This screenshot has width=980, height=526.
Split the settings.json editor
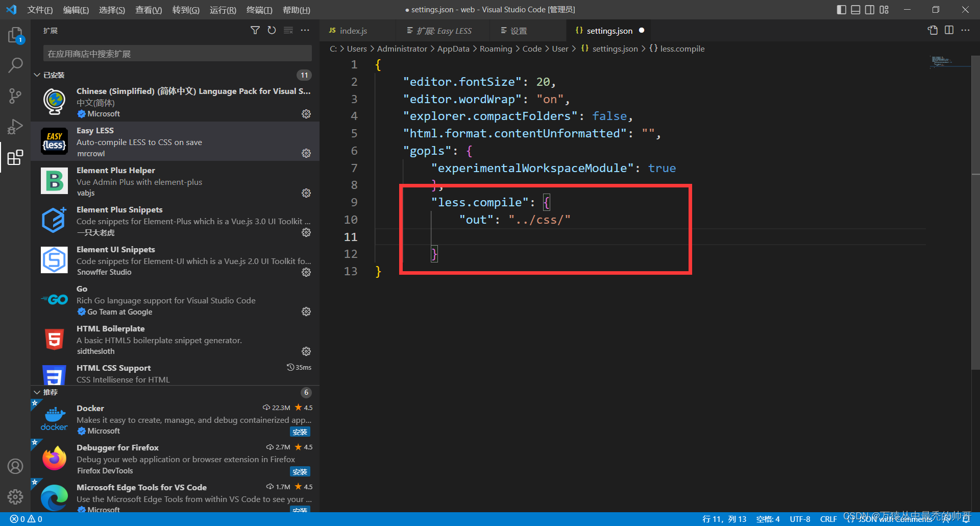tap(949, 30)
